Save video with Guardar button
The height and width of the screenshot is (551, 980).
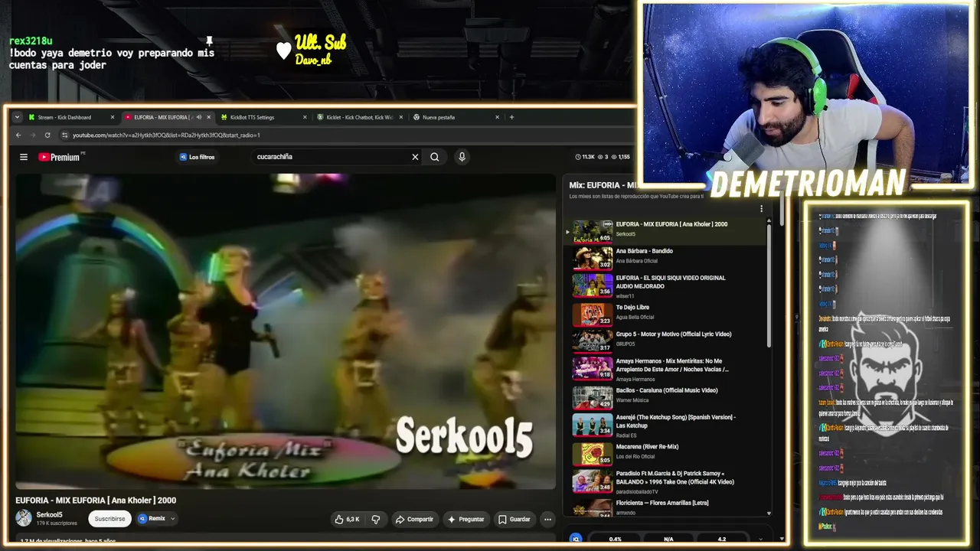point(514,519)
